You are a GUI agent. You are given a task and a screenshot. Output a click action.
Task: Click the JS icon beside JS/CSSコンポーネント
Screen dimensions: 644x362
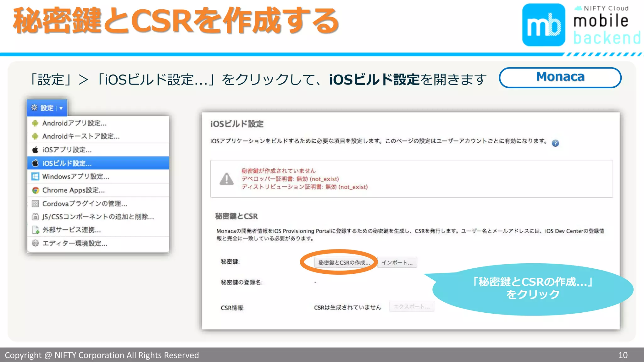pos(35,217)
